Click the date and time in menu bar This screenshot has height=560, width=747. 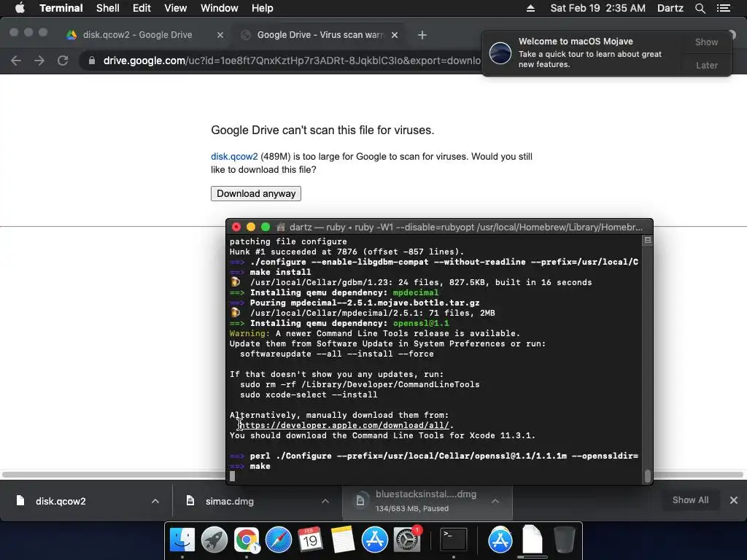[x=598, y=8]
